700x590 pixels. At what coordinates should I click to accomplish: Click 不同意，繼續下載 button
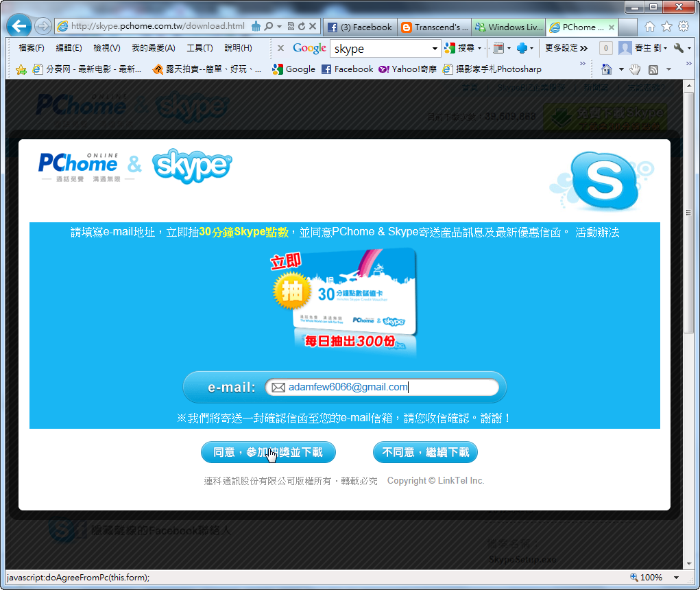click(425, 452)
